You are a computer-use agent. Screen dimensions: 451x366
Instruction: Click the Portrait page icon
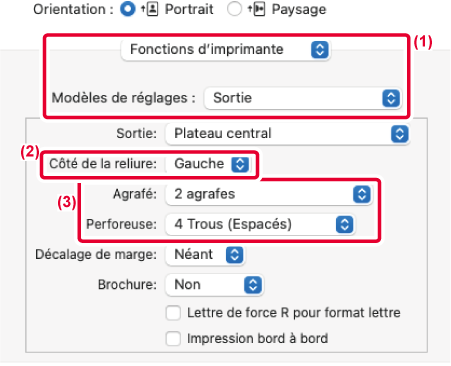pyautogui.click(x=150, y=9)
